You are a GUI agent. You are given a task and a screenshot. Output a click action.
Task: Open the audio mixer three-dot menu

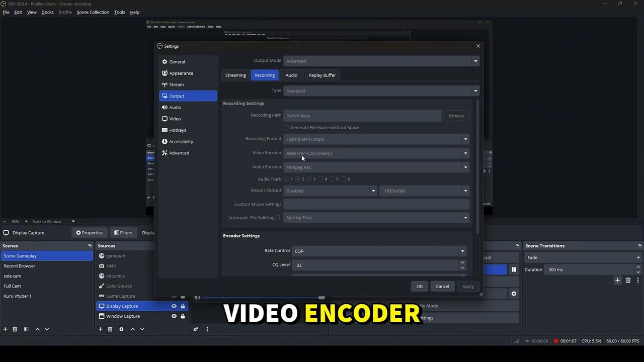(x=207, y=329)
